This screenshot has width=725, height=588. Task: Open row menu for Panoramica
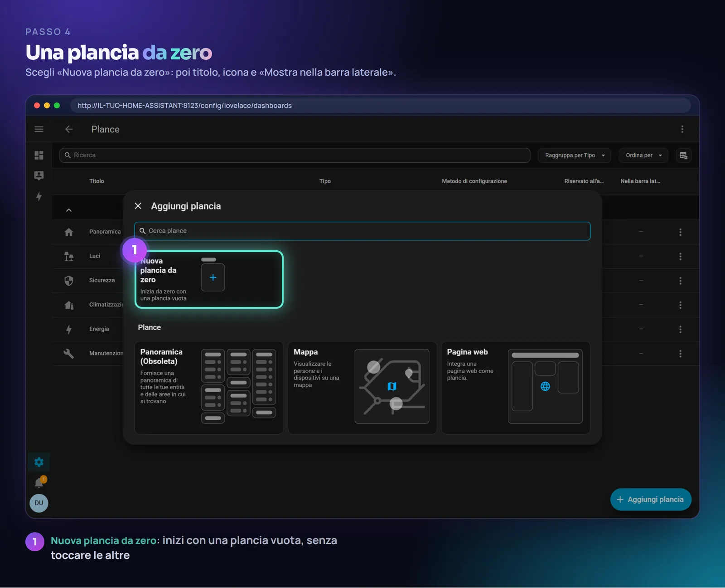point(680,232)
